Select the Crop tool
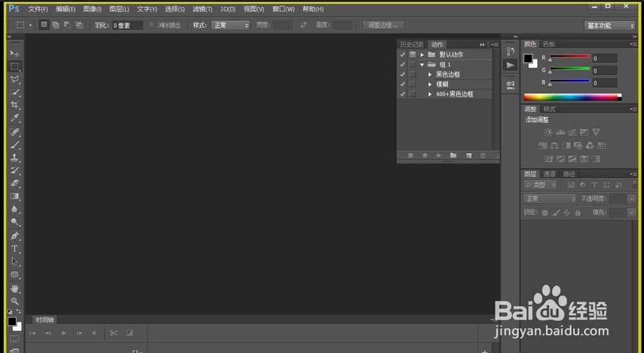Screen dimensions: 644x353 (15, 105)
